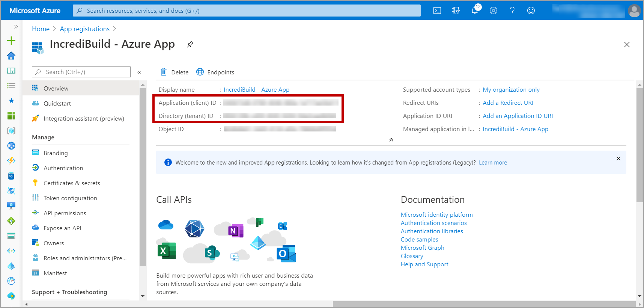Open the Microsoft Graph documentation link
The height and width of the screenshot is (308, 644).
tap(423, 248)
